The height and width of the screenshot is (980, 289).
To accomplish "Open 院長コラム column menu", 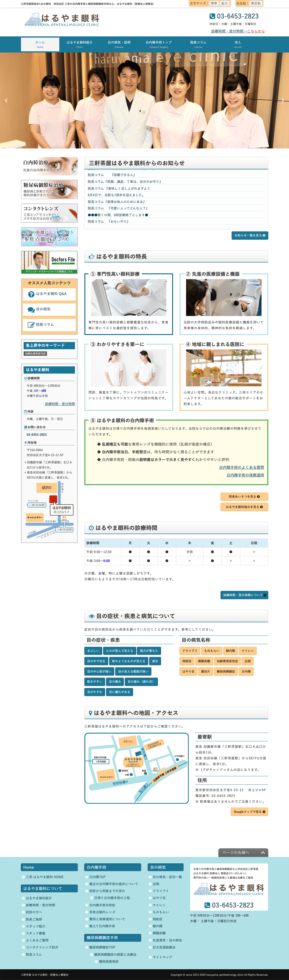I will (x=198, y=45).
